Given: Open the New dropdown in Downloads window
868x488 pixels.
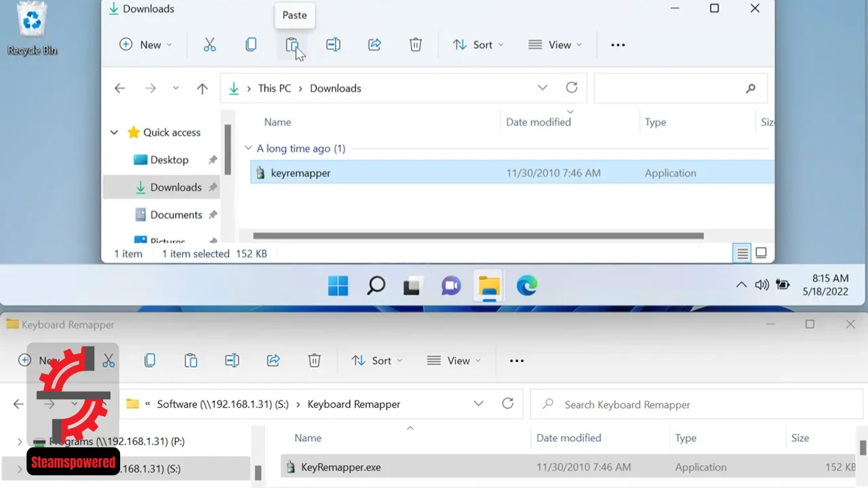Looking at the screenshot, I should [146, 45].
